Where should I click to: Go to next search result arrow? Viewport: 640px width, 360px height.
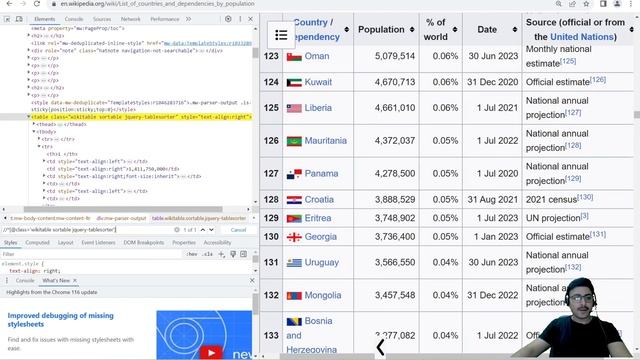pos(211,230)
